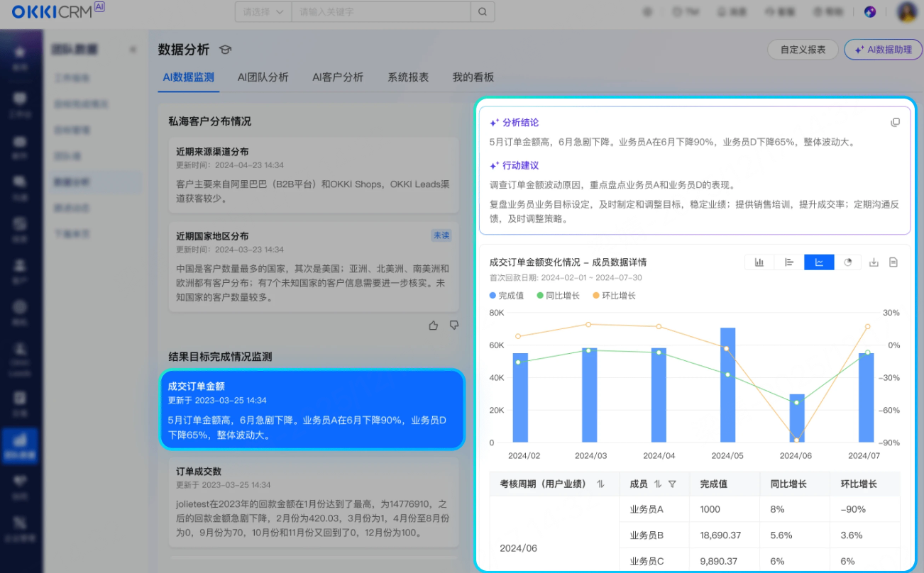Sort table by 考核周期（用户业绩）
Viewport: 924px width, 573px height.
(x=600, y=484)
